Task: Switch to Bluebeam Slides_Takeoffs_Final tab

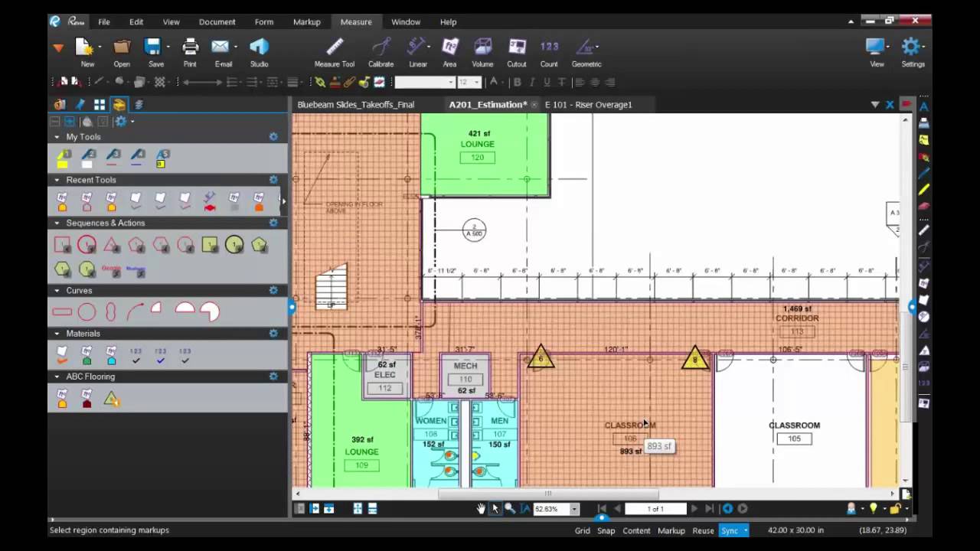Action: tap(355, 105)
